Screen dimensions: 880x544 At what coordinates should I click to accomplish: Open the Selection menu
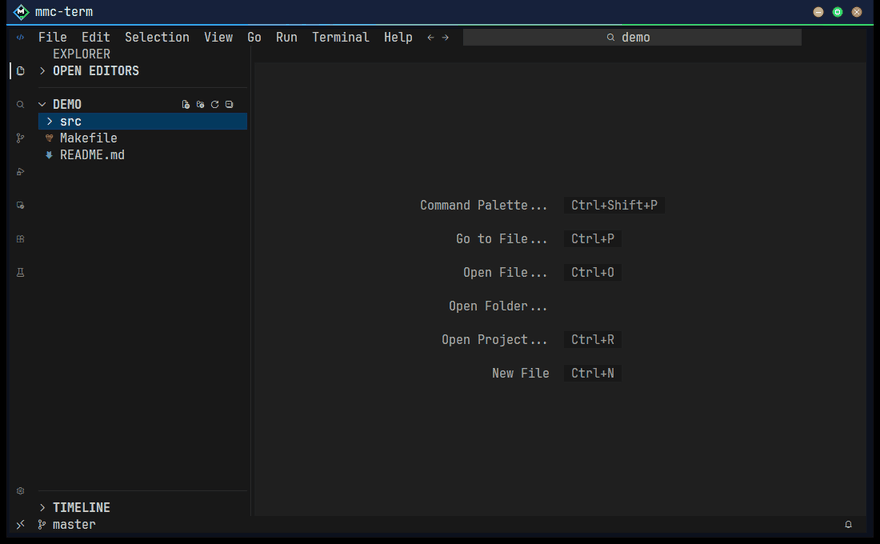pyautogui.click(x=157, y=38)
